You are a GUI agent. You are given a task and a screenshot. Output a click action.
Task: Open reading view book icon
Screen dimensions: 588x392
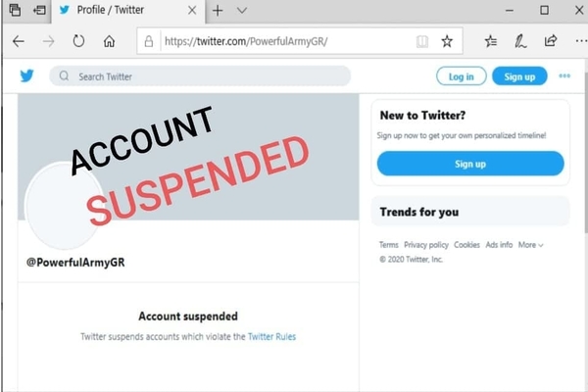pos(422,41)
